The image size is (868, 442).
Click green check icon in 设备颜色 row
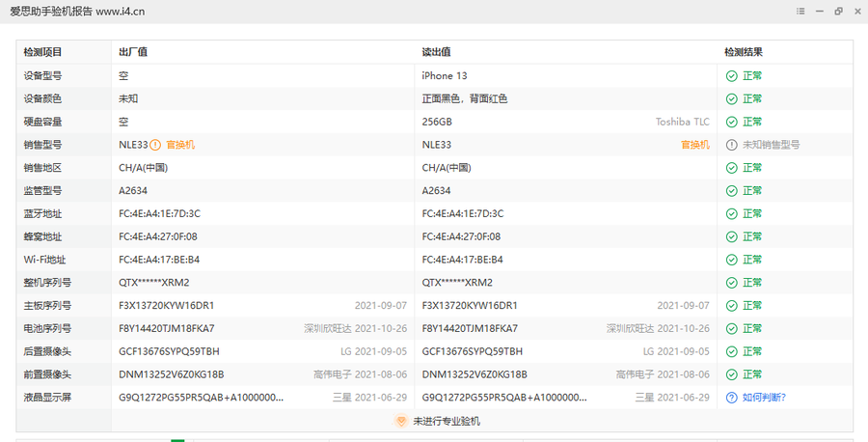[731, 99]
